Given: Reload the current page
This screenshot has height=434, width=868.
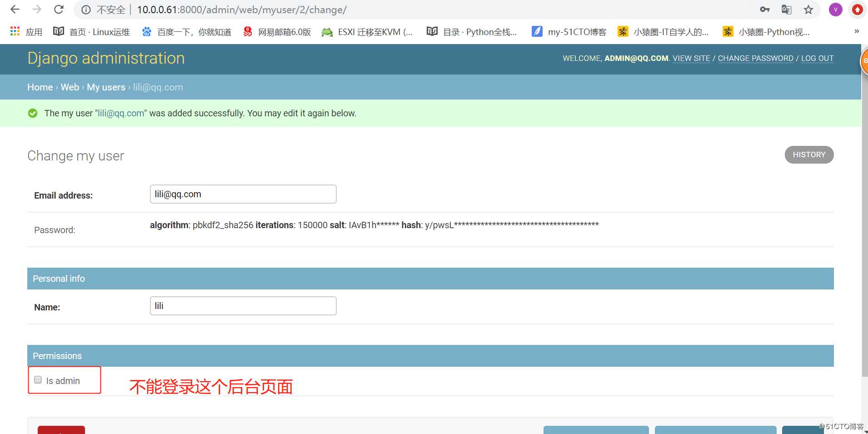Looking at the screenshot, I should click(x=59, y=10).
